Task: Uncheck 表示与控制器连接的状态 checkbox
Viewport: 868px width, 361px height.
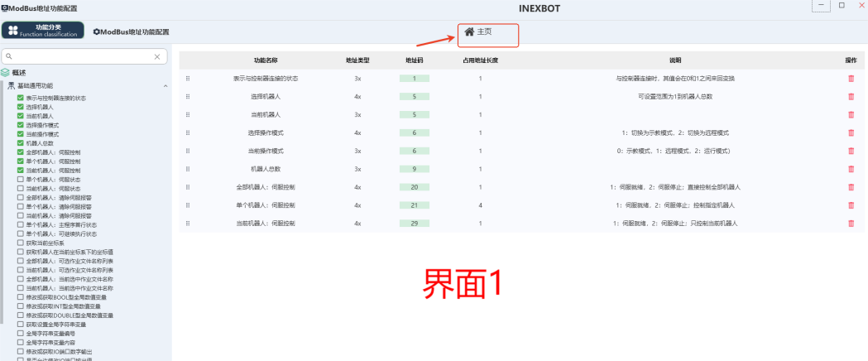Action: [x=21, y=99]
